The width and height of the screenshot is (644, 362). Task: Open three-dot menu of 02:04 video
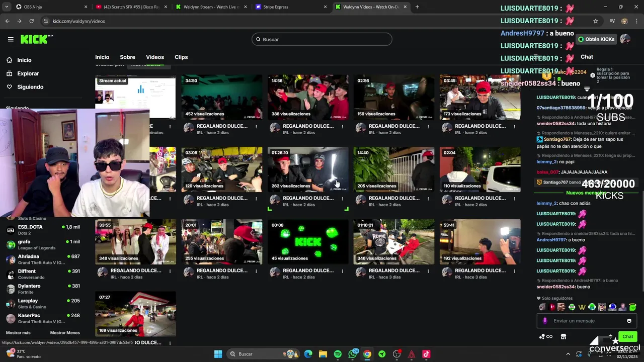click(514, 199)
